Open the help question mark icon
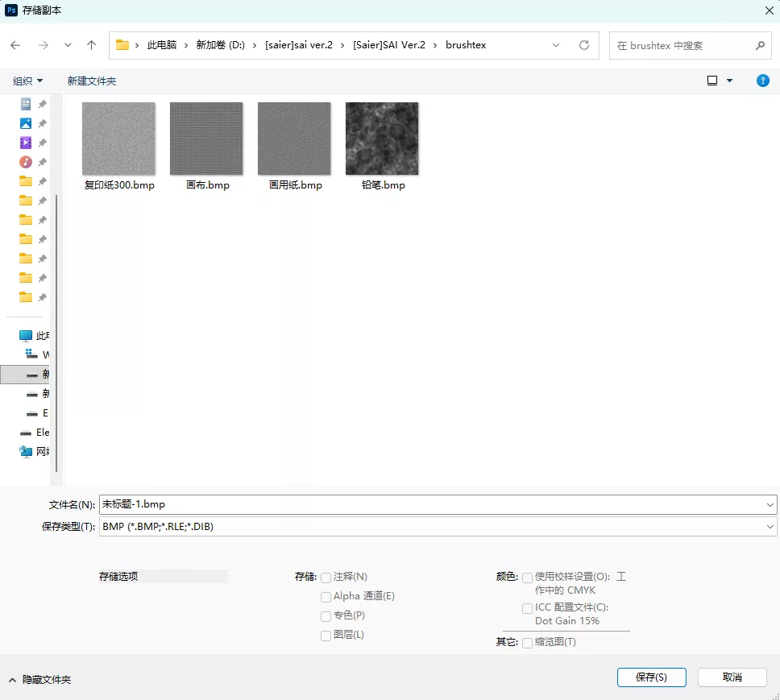Screen dimensions: 780x700 pyautogui.click(x=762, y=81)
